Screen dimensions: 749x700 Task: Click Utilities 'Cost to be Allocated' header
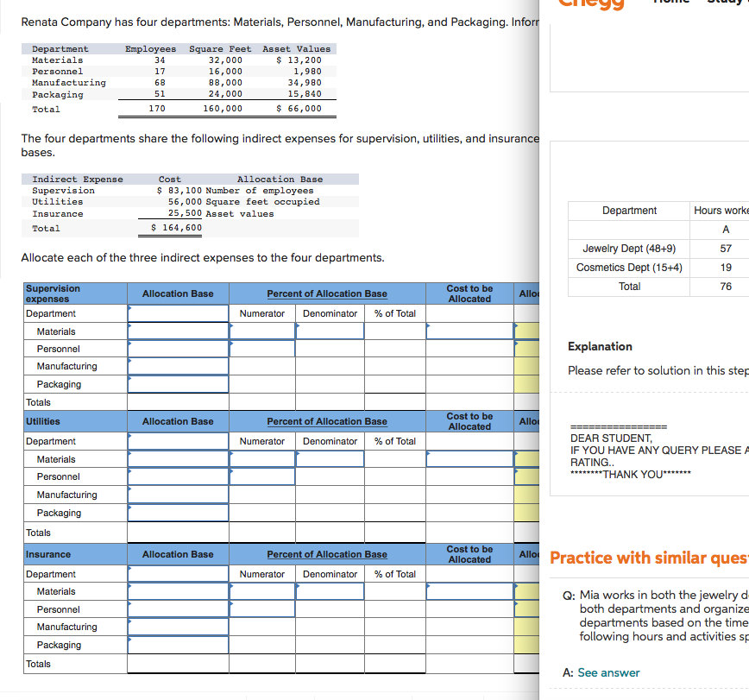(x=469, y=421)
